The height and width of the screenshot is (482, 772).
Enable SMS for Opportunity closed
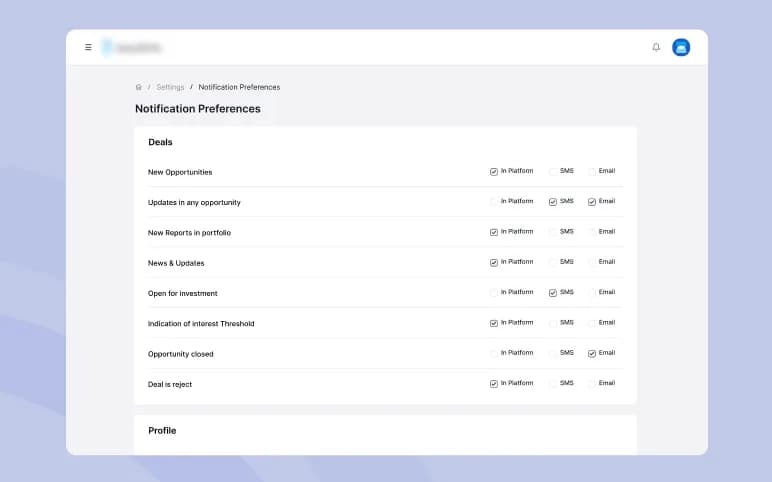point(553,353)
